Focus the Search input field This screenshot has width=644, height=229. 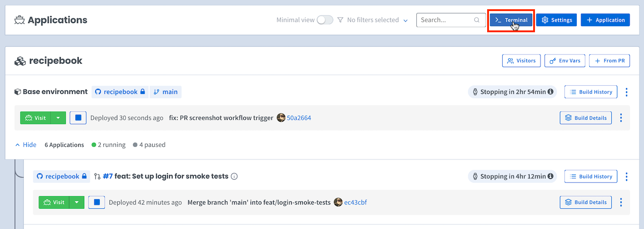tap(445, 20)
